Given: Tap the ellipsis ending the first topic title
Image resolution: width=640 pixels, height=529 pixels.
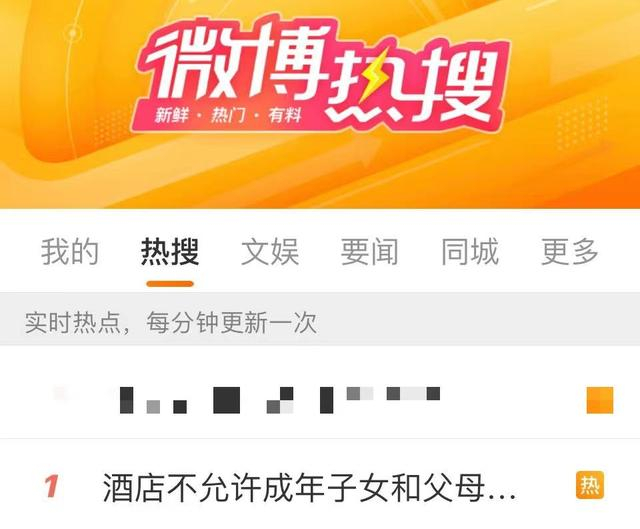Looking at the screenshot, I should point(502,497).
